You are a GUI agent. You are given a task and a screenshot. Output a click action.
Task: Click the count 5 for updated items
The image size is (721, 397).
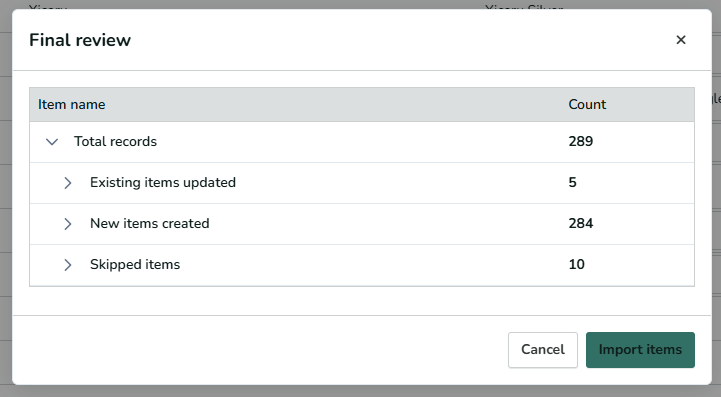pos(572,183)
